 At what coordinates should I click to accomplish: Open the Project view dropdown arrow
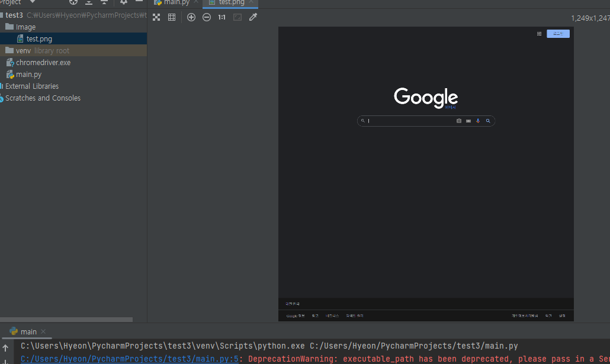pyautogui.click(x=33, y=2)
